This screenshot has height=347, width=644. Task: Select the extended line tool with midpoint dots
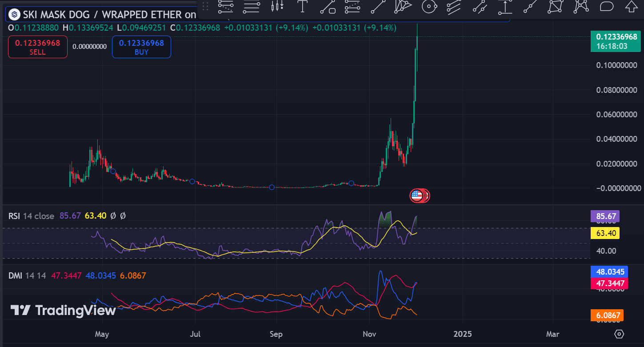click(530, 6)
